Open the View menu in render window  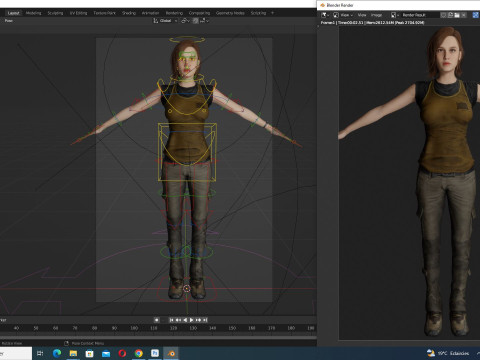click(362, 15)
